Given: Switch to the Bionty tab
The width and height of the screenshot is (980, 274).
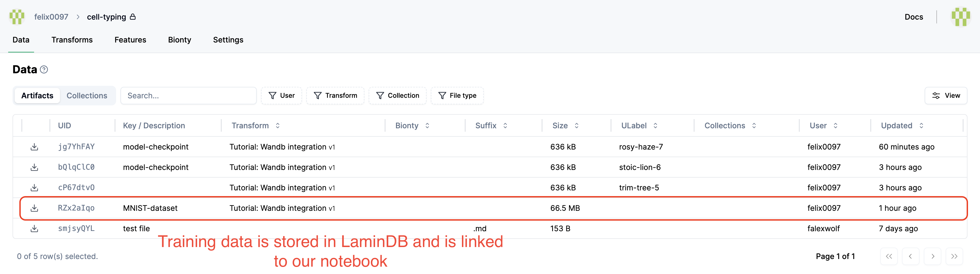Looking at the screenshot, I should [x=180, y=40].
